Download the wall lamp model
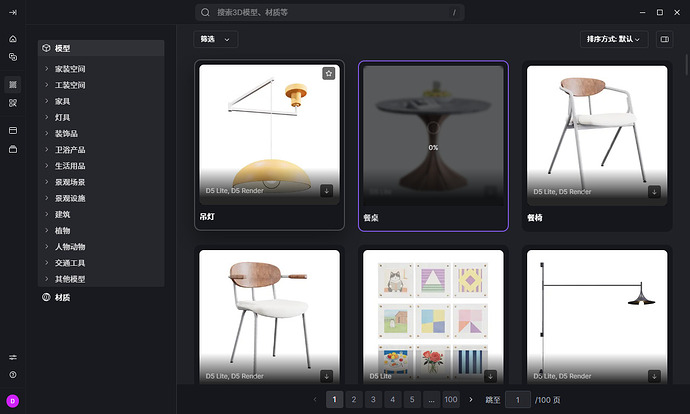 pyautogui.click(x=654, y=375)
